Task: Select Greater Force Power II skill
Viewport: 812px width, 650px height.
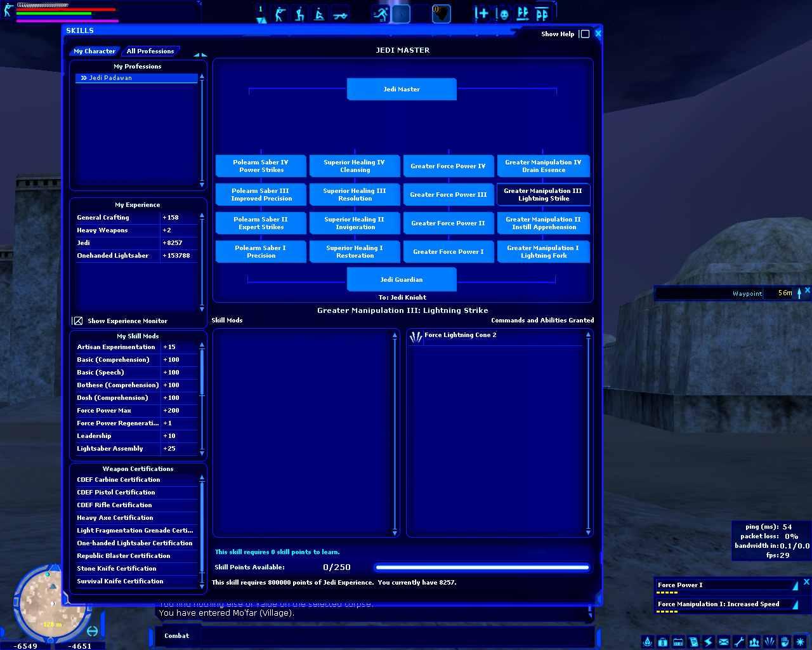Action: 449,223
